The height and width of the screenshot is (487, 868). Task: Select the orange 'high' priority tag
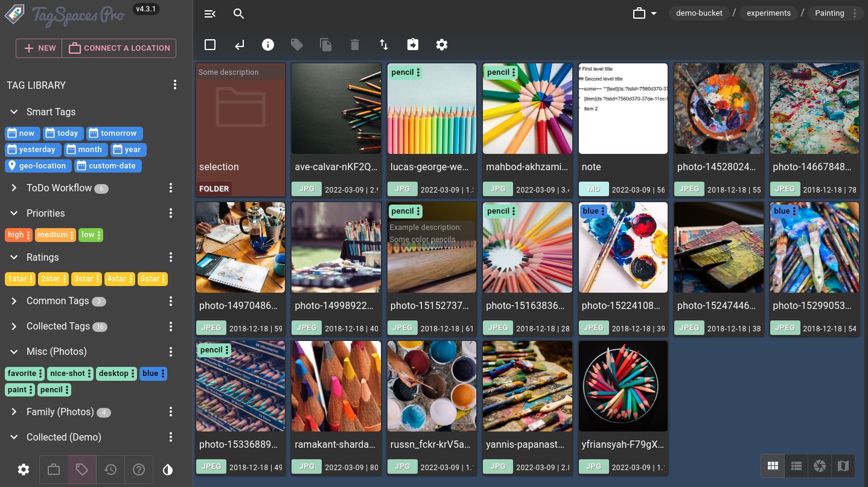pyautogui.click(x=16, y=235)
